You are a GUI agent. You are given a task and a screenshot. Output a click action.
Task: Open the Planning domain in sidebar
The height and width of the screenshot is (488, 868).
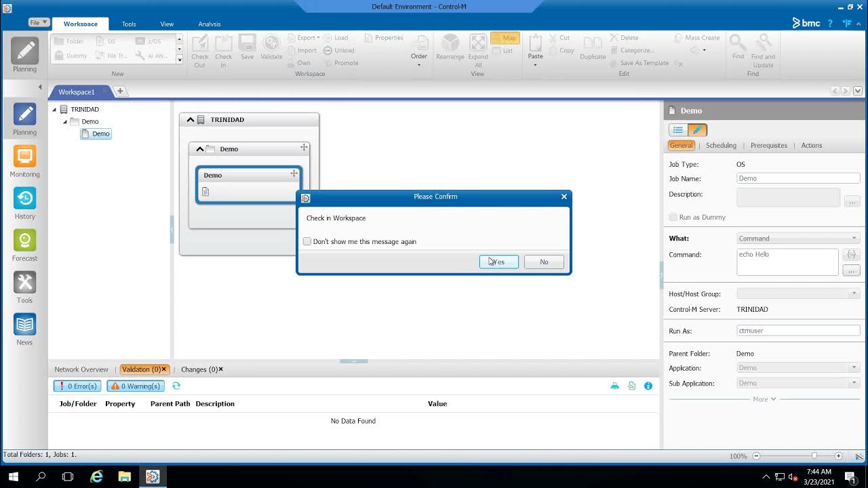click(24, 119)
